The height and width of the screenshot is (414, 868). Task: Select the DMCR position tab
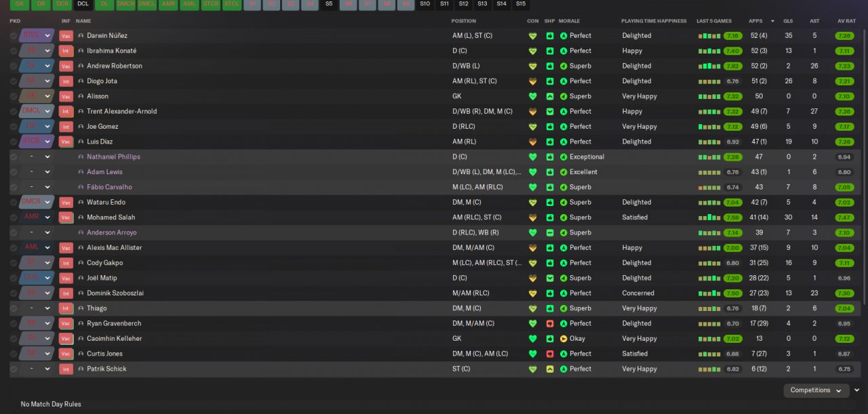[125, 4]
